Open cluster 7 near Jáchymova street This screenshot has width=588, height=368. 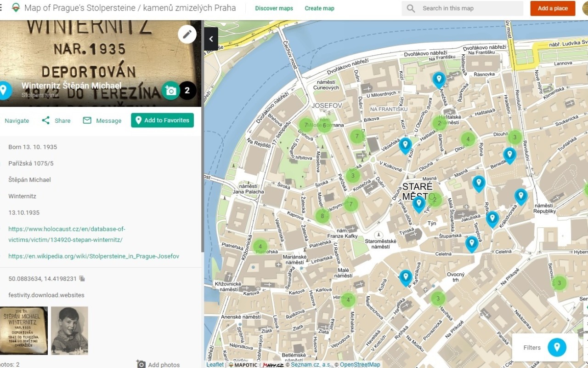[x=351, y=204]
